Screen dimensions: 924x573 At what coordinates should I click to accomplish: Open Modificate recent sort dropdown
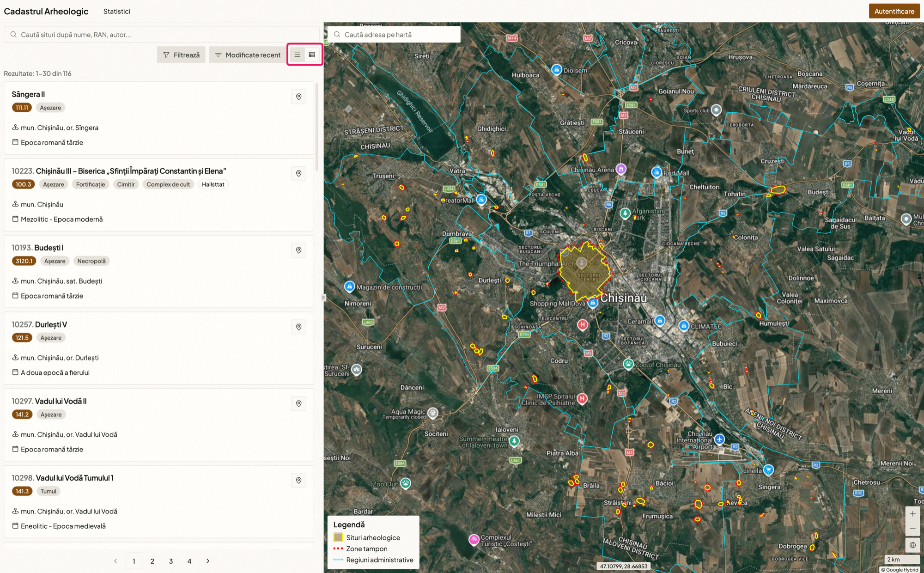tap(248, 55)
